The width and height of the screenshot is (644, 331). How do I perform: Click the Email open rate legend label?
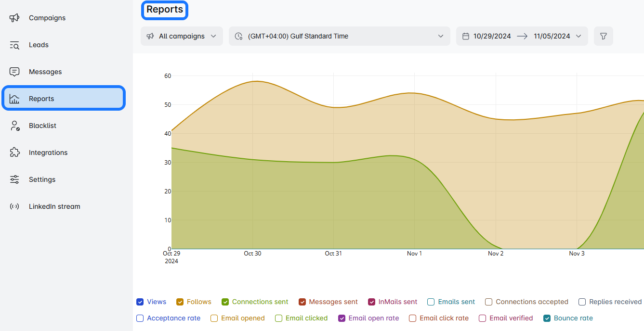click(x=373, y=318)
